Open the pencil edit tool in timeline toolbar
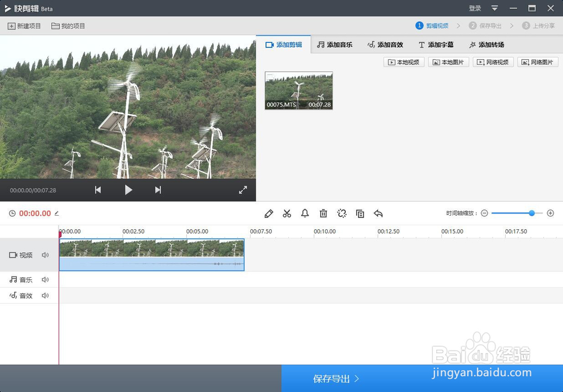Image resolution: width=563 pixels, height=392 pixels. click(x=269, y=213)
